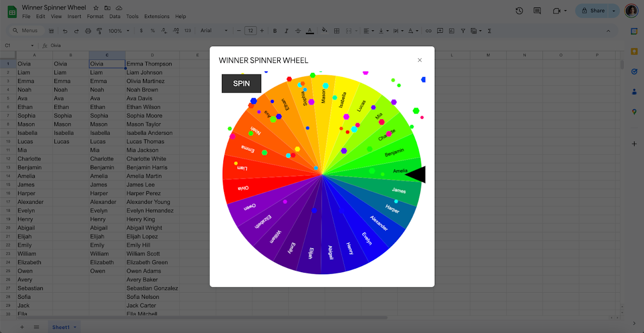Click the Increase decimal places icon
The image size is (644, 333).
(x=176, y=31)
